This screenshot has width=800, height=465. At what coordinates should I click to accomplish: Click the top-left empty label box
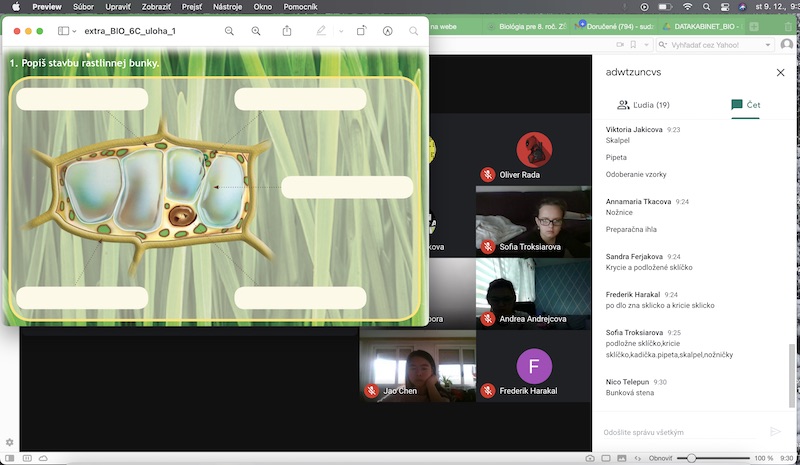[x=82, y=99]
